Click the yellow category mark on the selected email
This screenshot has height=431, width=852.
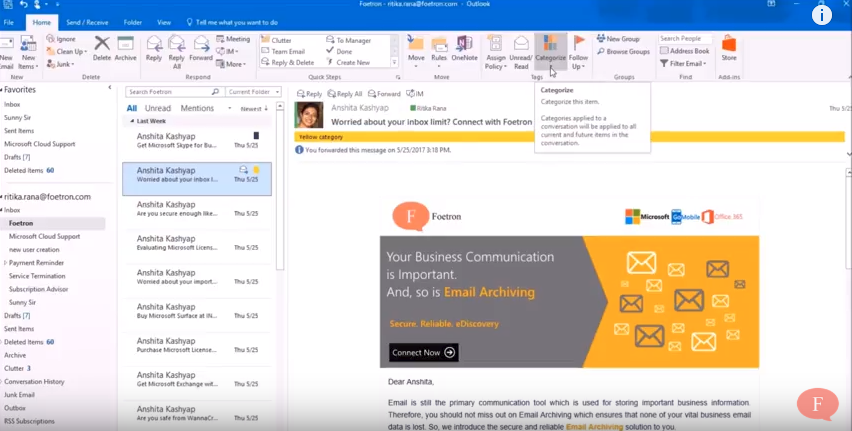pyautogui.click(x=256, y=170)
